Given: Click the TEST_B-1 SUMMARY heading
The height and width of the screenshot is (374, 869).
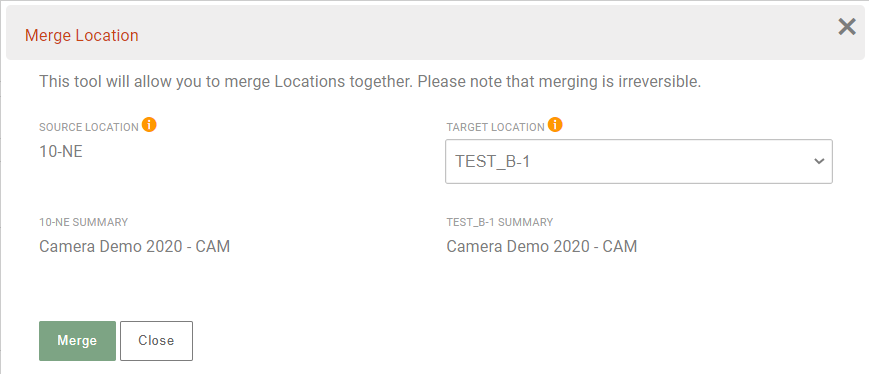Looking at the screenshot, I should [x=499, y=222].
